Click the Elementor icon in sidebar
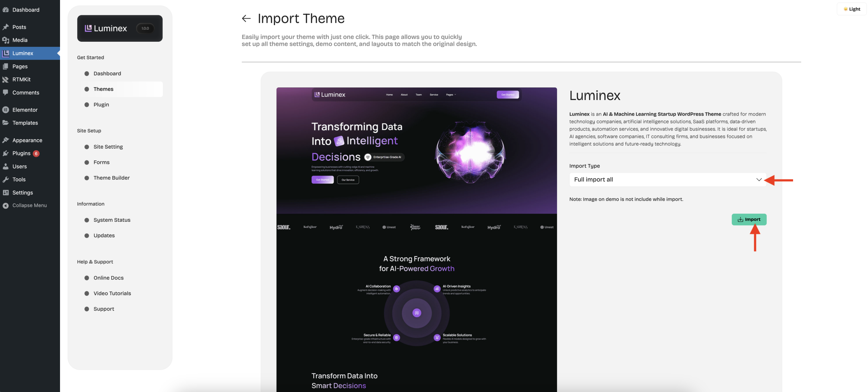Screen dimensions: 868x392 pos(5,110)
